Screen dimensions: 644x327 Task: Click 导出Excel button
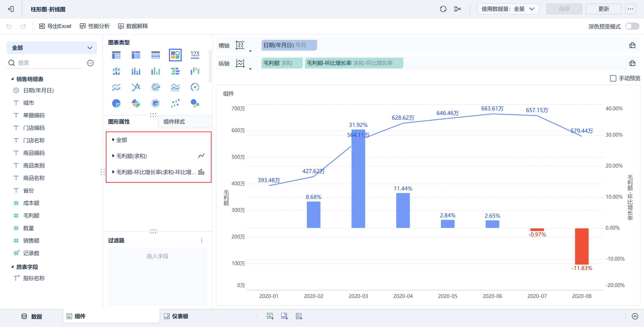pyautogui.click(x=55, y=26)
